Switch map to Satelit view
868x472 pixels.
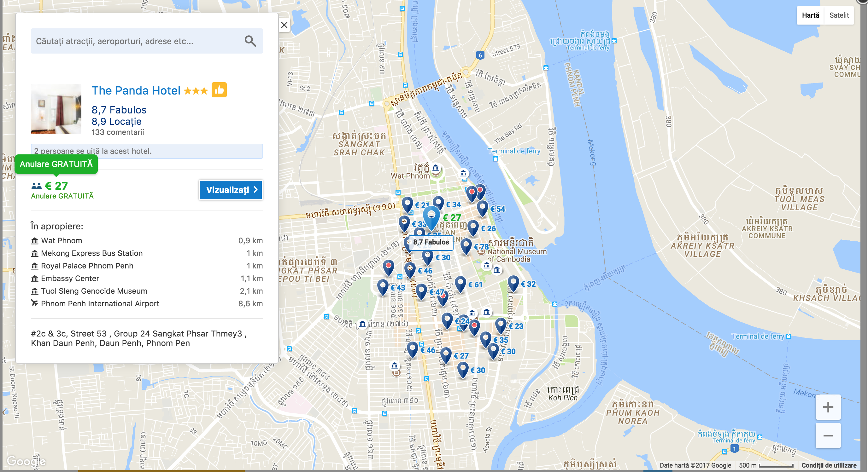[839, 15]
